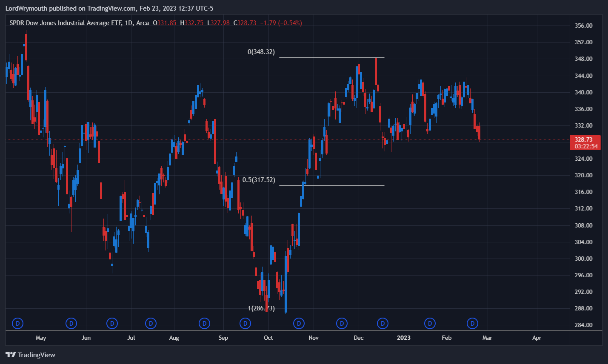Image resolution: width=608 pixels, height=364 pixels.
Task: Click the October dividend D icon
Action: click(299, 324)
